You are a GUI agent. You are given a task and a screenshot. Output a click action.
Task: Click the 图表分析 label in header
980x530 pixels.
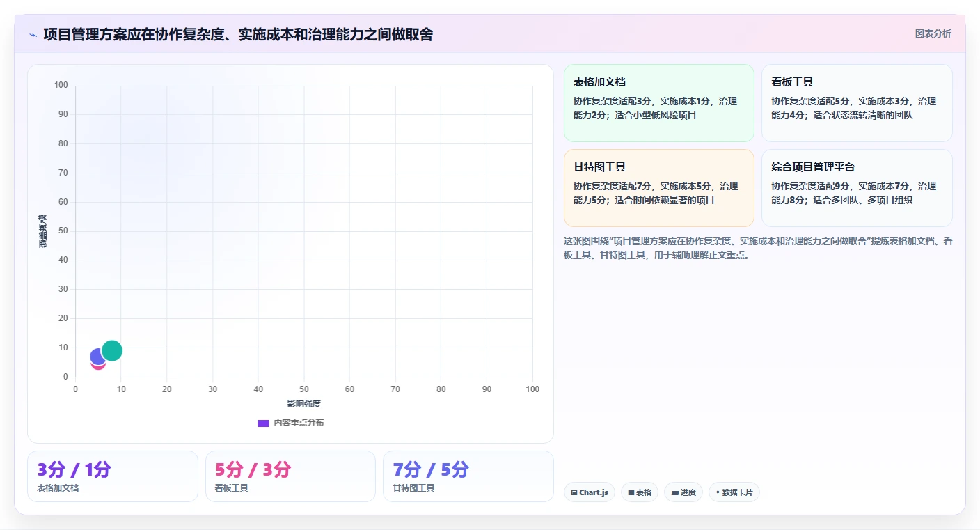coord(933,33)
